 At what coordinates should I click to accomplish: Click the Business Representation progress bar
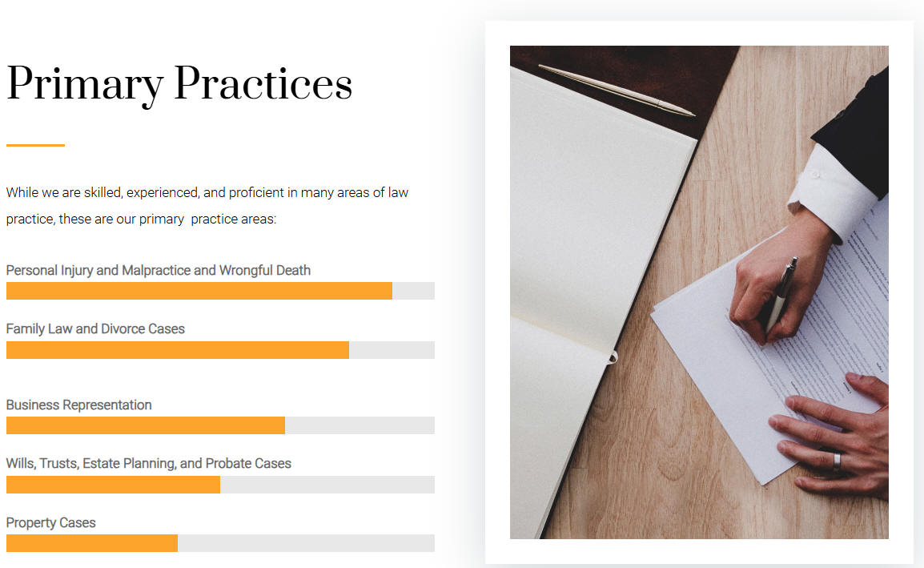(x=220, y=425)
